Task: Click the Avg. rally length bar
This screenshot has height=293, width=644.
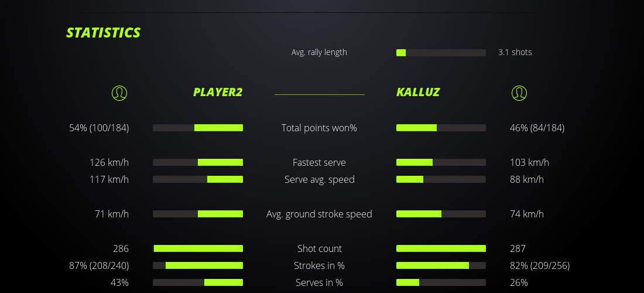Action: 441,53
